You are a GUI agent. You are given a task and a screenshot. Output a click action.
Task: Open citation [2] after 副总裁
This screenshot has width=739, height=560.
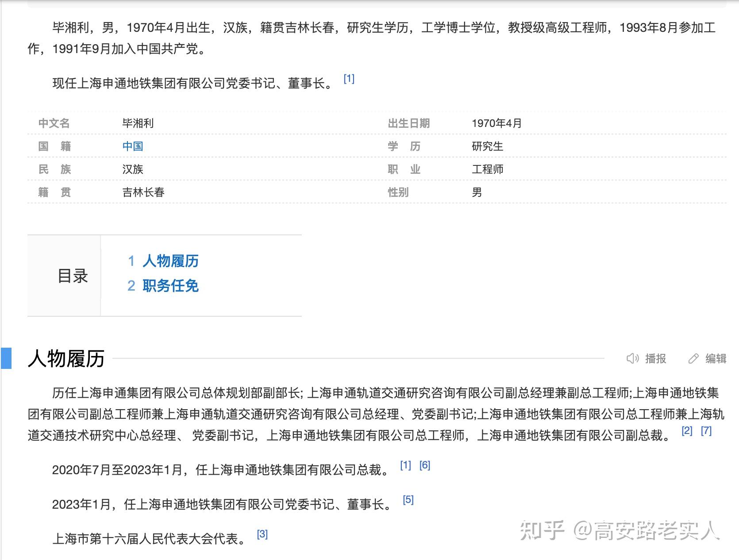click(x=687, y=431)
